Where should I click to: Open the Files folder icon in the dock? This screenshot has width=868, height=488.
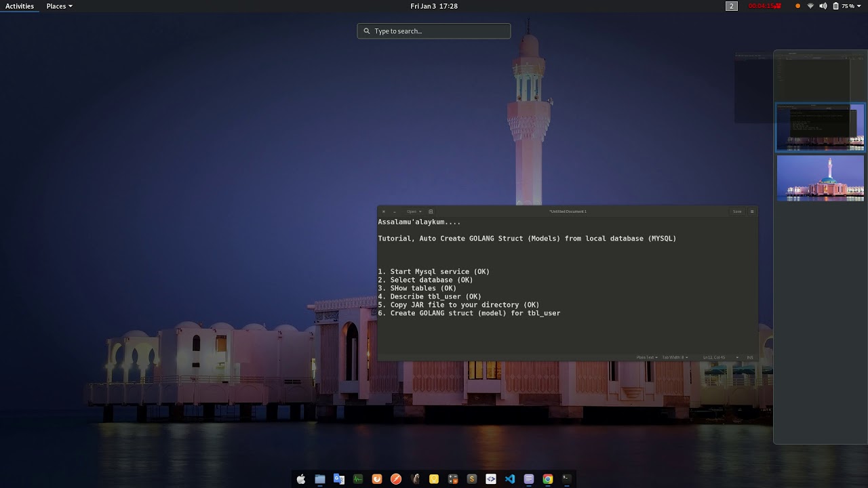(320, 479)
